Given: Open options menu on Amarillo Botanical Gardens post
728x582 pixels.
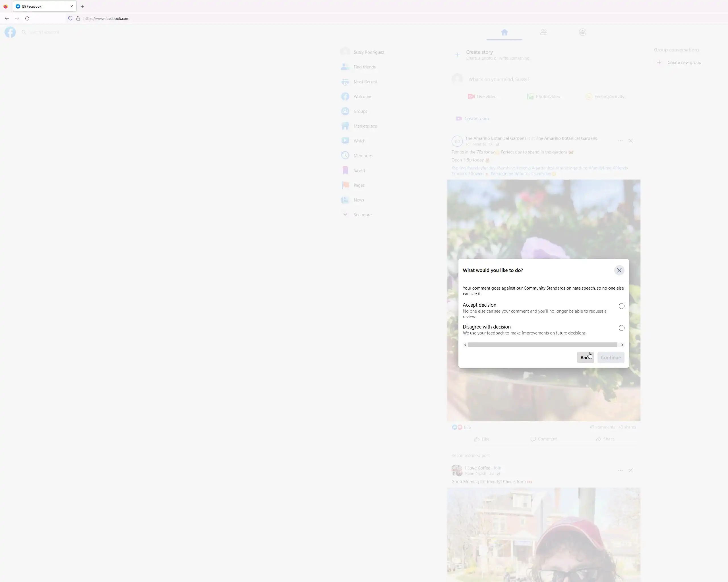Looking at the screenshot, I should [620, 141].
